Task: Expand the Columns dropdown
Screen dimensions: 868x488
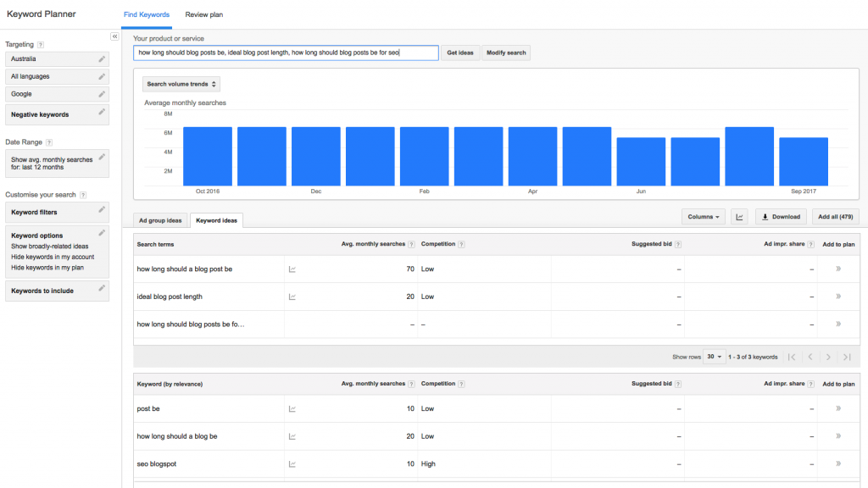Action: tap(704, 217)
